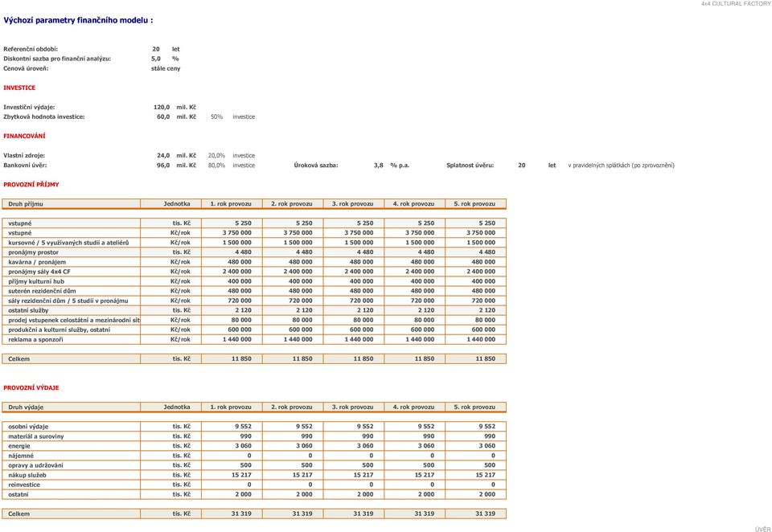Click the "pronájmy prostor" row label

(33, 252)
